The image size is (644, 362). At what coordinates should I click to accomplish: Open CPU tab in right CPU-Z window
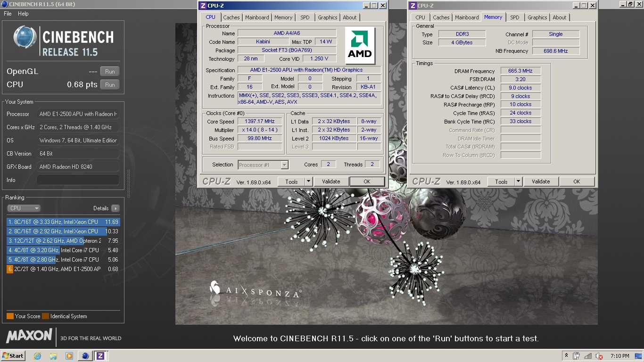tap(421, 17)
